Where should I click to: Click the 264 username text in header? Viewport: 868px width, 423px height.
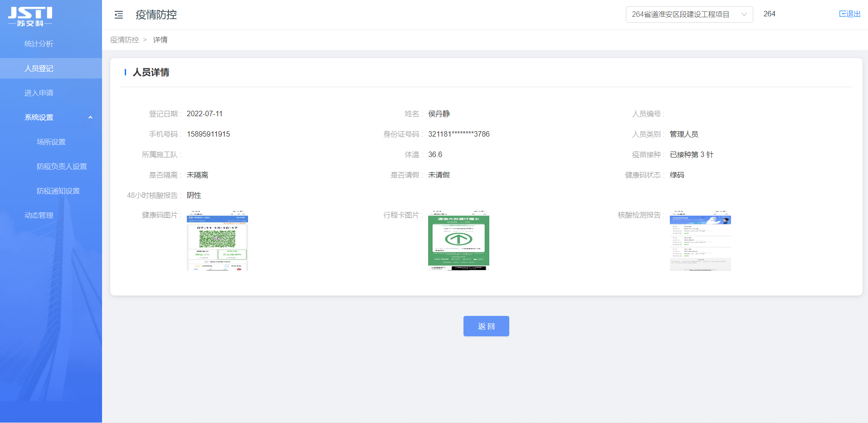pyautogui.click(x=769, y=14)
